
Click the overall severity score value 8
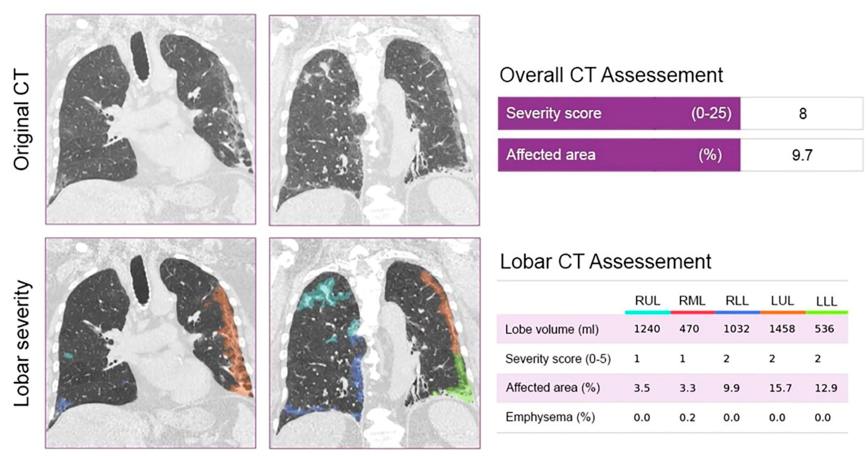pos(803,114)
